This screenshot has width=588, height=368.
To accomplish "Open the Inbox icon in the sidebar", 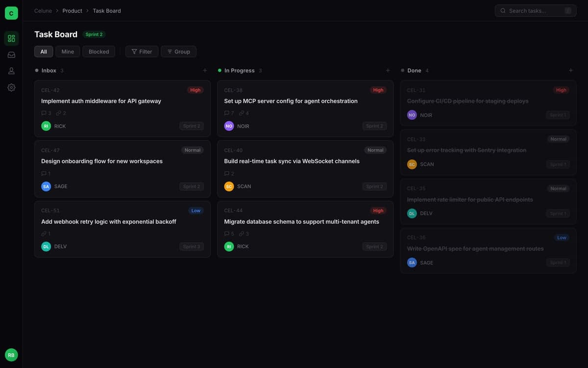I will point(10,53).
